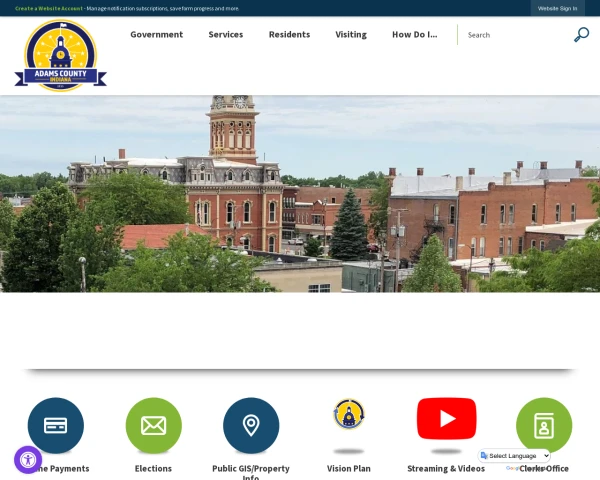
Task: Open the Elections envelope icon
Action: pyautogui.click(x=153, y=425)
